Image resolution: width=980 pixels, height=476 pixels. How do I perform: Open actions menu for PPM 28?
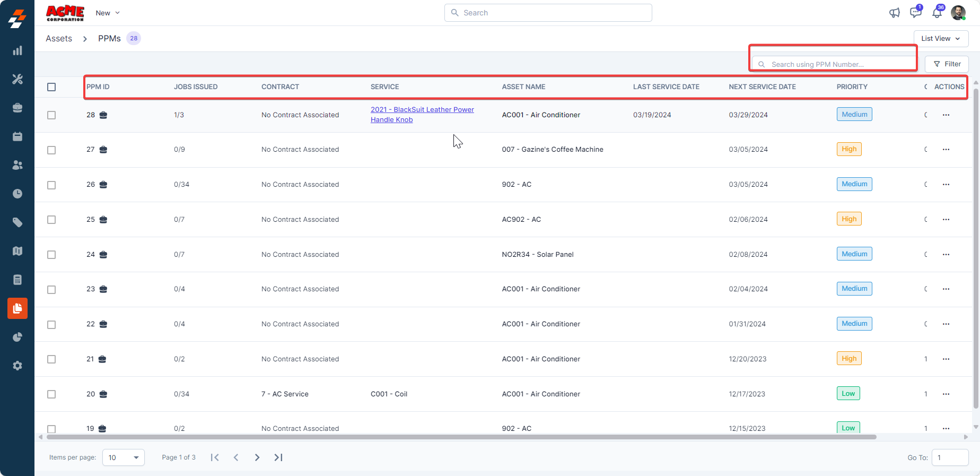point(946,115)
